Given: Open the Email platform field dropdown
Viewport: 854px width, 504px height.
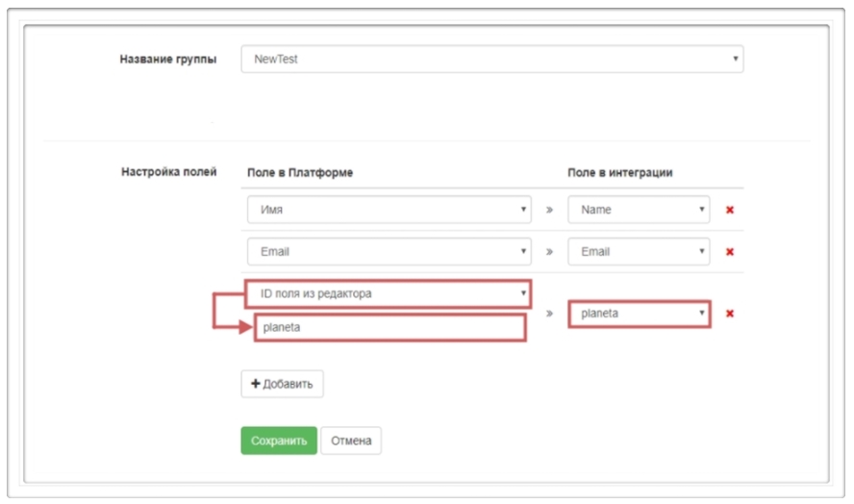Looking at the screenshot, I should click(389, 252).
